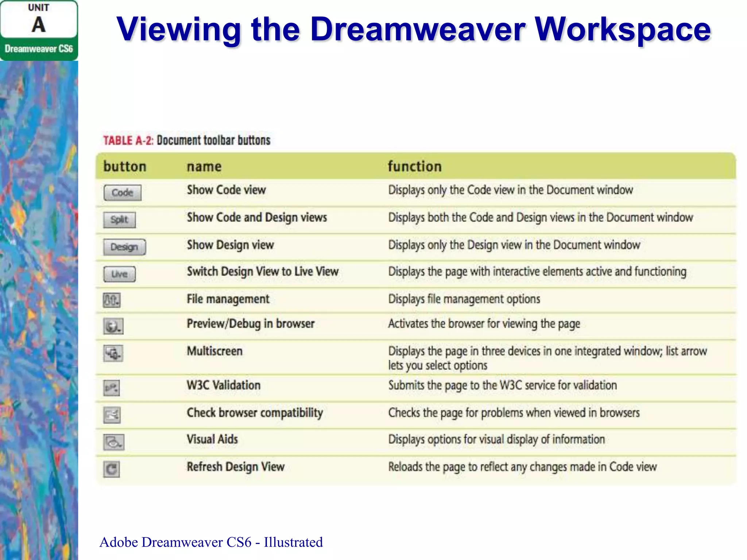Click 'Displays the page in three devices' description
Screen dimensions: 747x560
coord(547,358)
